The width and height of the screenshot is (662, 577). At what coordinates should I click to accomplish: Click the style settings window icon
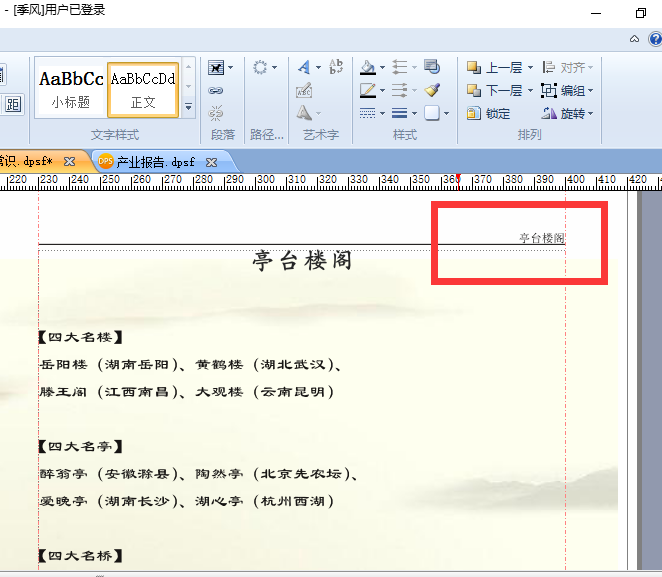click(432, 66)
